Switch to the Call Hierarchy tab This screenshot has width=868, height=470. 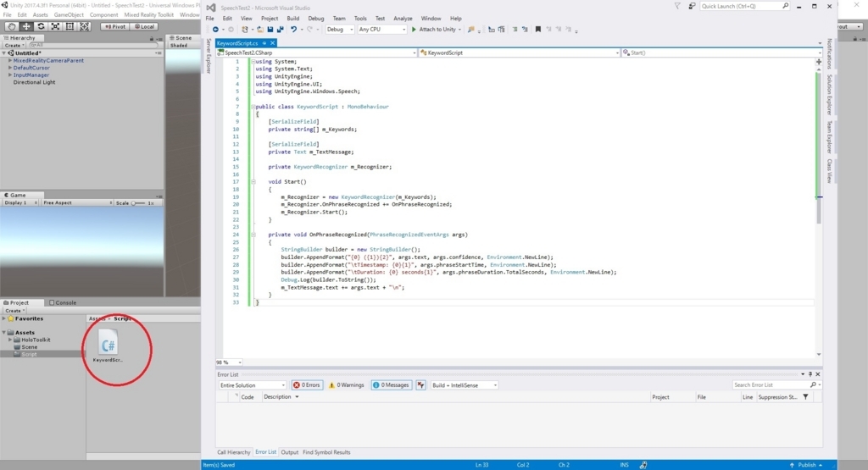tap(234, 452)
